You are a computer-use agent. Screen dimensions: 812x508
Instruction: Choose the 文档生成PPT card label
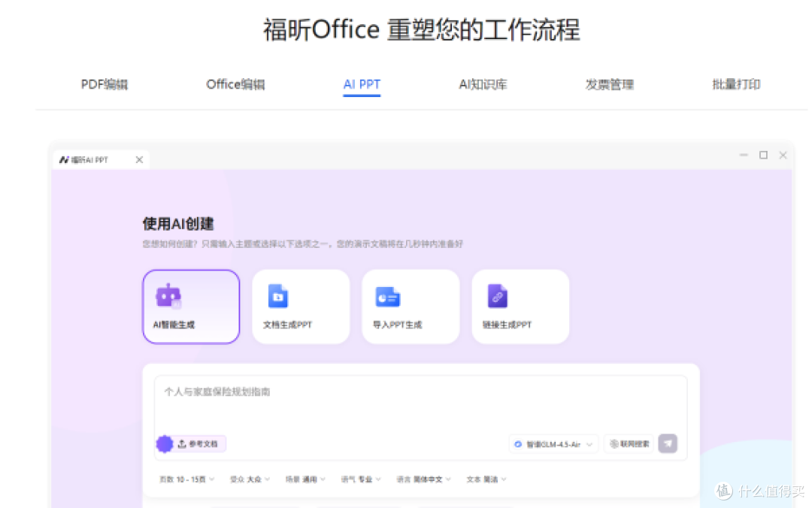[x=287, y=325]
